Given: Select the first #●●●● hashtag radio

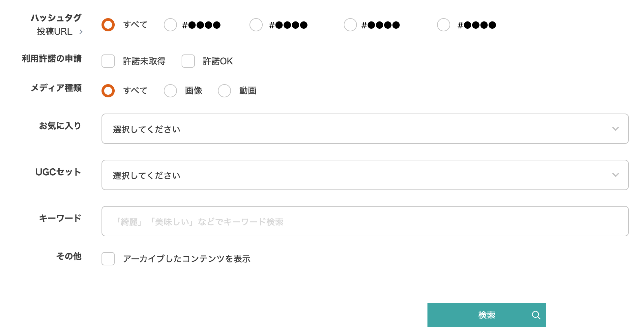Looking at the screenshot, I should 170,24.
